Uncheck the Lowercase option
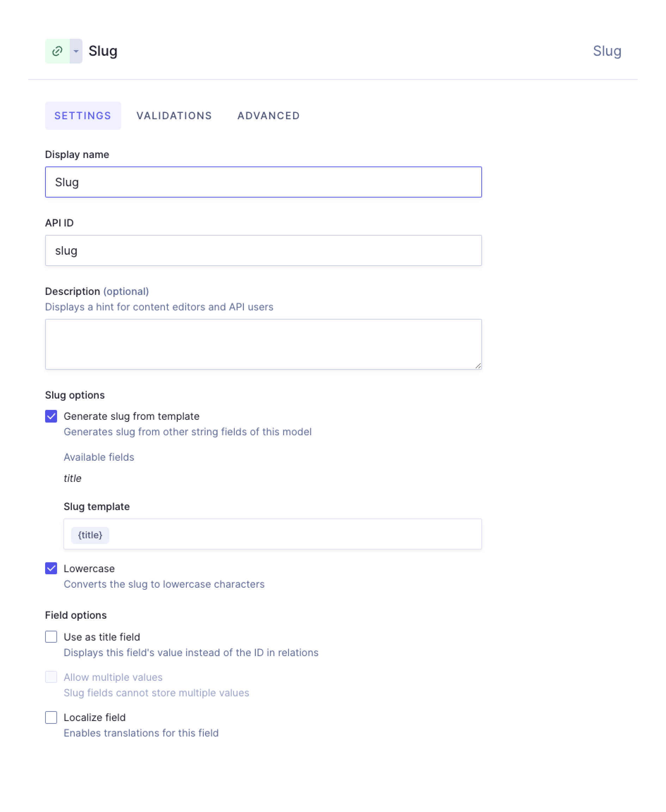666x812 pixels. (51, 569)
